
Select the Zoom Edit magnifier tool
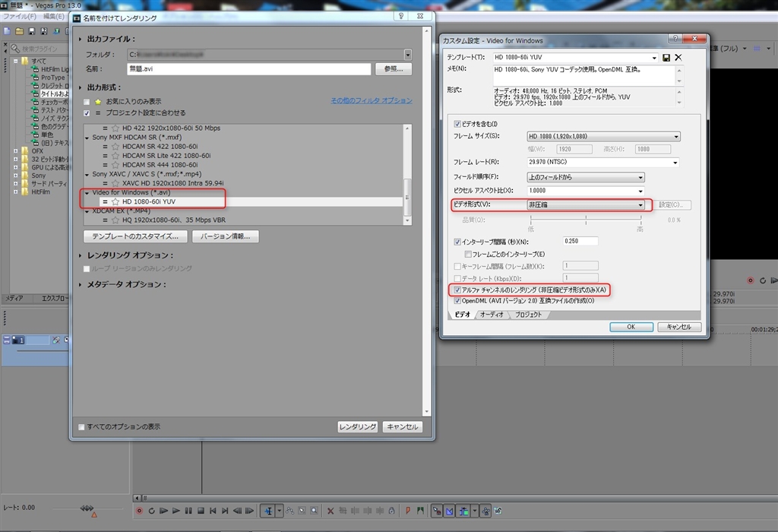pyautogui.click(x=314, y=511)
